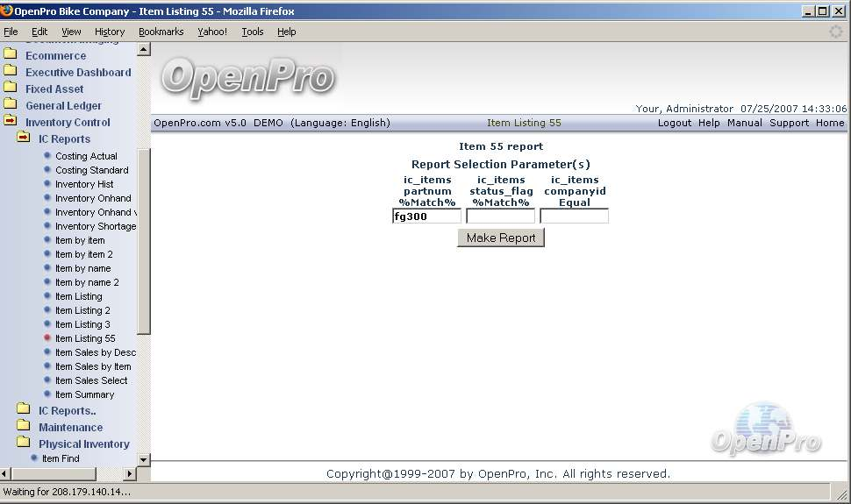Image resolution: width=851 pixels, height=504 pixels.
Task: Click the Executive Dashboard folder icon
Action: [11, 72]
